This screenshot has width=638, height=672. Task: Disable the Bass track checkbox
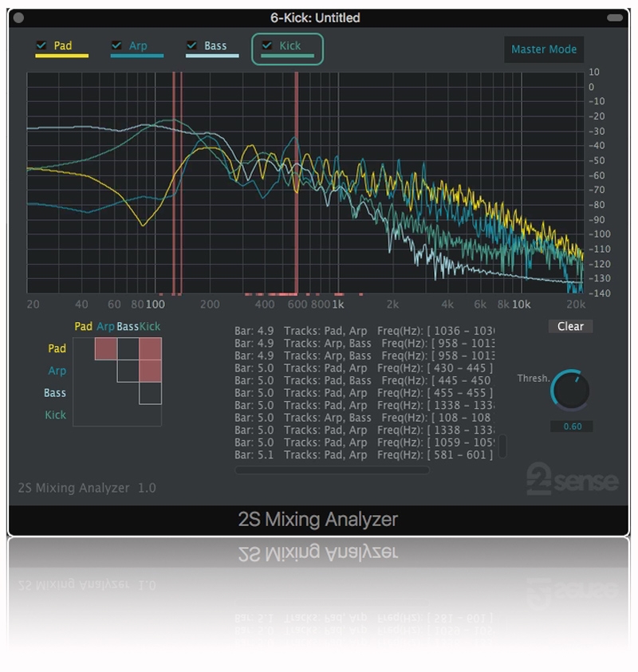click(x=191, y=45)
